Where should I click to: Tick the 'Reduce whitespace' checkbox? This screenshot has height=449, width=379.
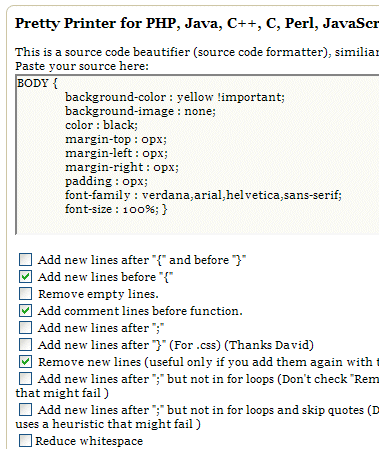point(25,440)
